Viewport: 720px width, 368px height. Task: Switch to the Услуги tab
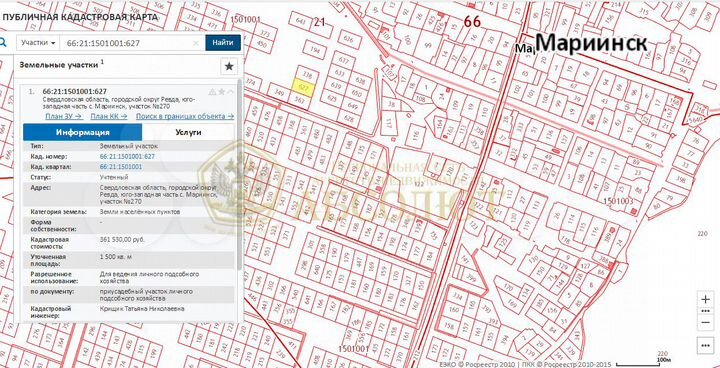(x=188, y=132)
